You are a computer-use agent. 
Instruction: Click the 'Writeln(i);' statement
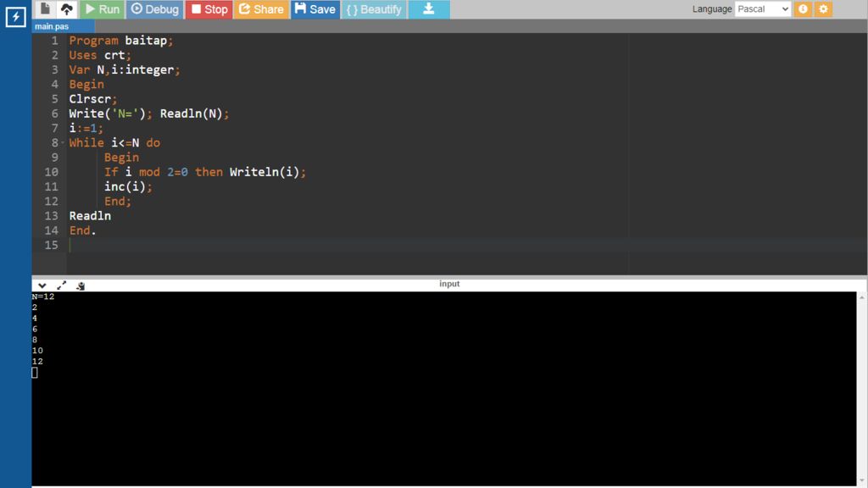pyautogui.click(x=267, y=172)
